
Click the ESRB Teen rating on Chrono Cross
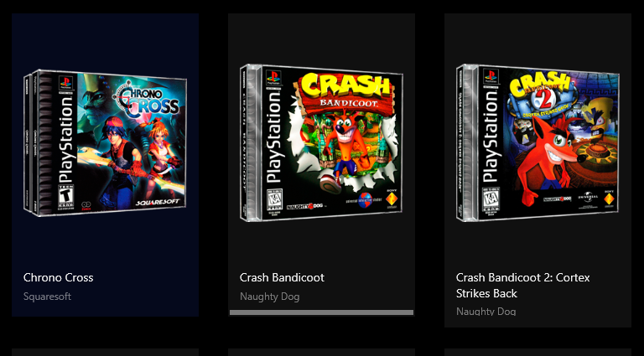pyautogui.click(x=64, y=197)
